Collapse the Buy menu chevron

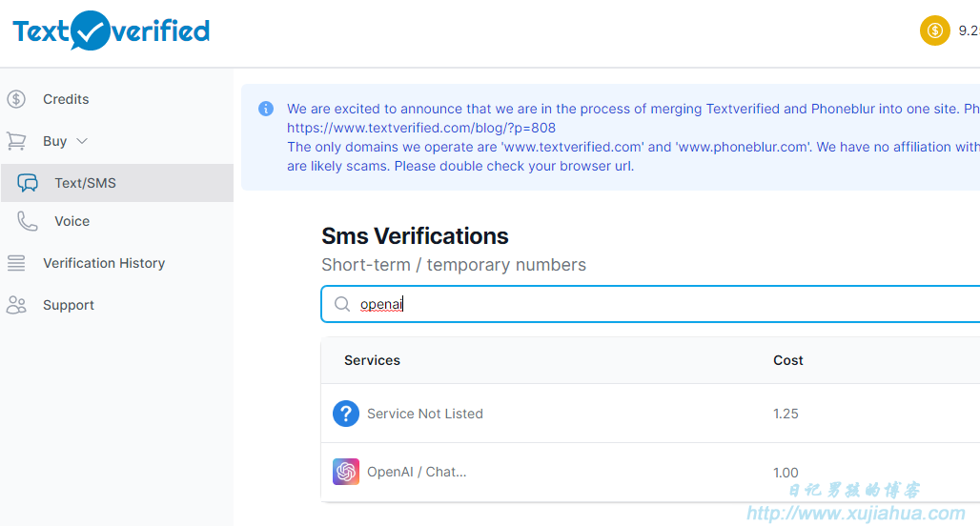click(82, 141)
